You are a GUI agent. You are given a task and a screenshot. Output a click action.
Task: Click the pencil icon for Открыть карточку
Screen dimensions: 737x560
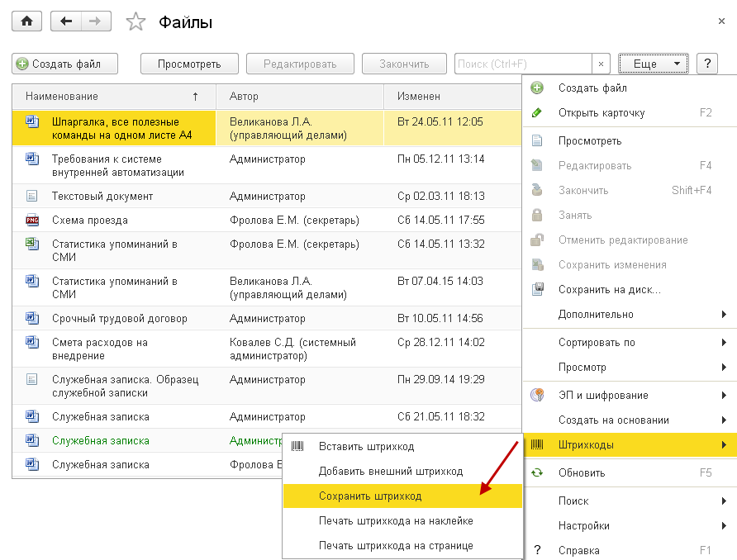537,113
